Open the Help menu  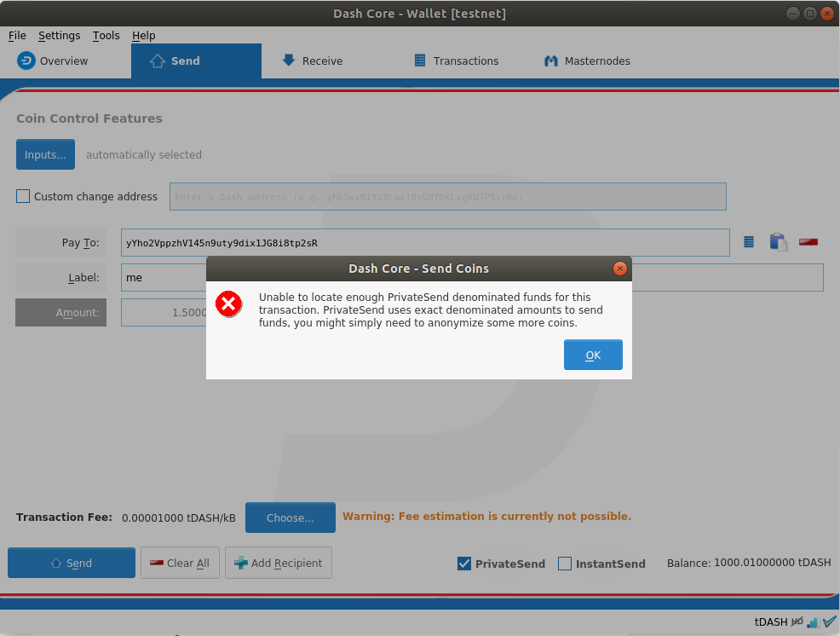tap(144, 36)
